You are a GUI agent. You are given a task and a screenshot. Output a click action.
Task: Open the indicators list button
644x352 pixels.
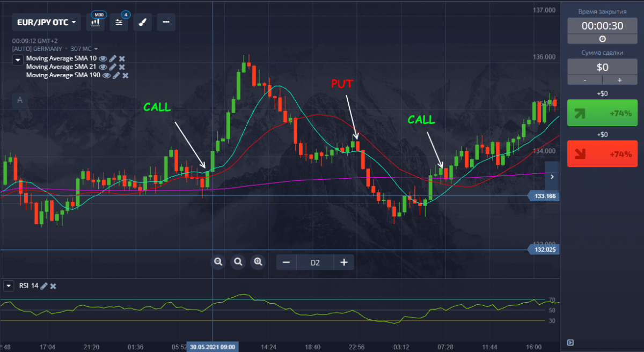point(119,22)
